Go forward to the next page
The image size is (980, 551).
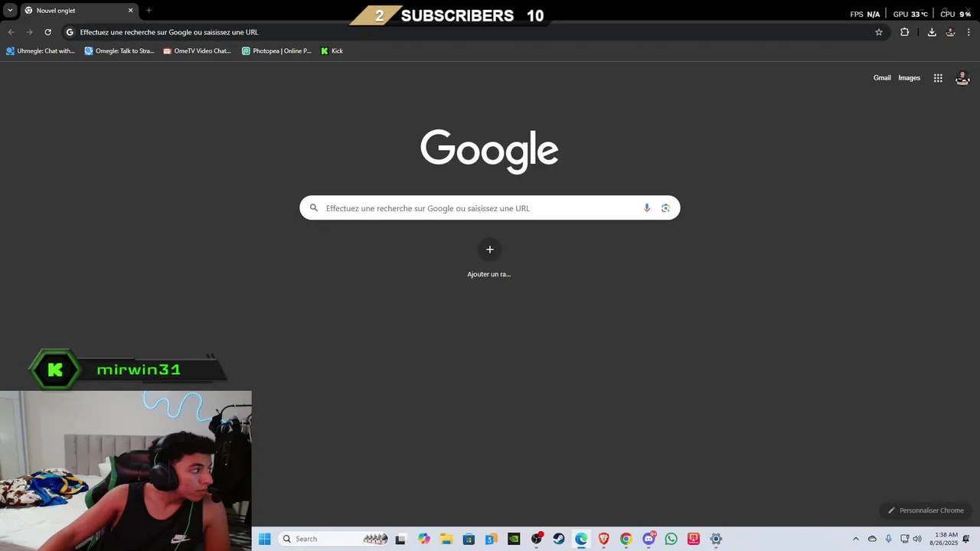[x=29, y=32]
